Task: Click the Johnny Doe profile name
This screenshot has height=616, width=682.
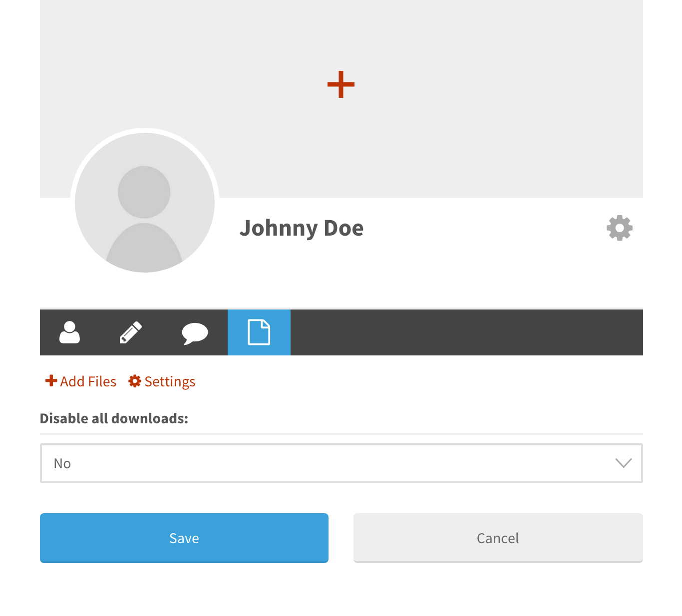Action: pos(302,228)
